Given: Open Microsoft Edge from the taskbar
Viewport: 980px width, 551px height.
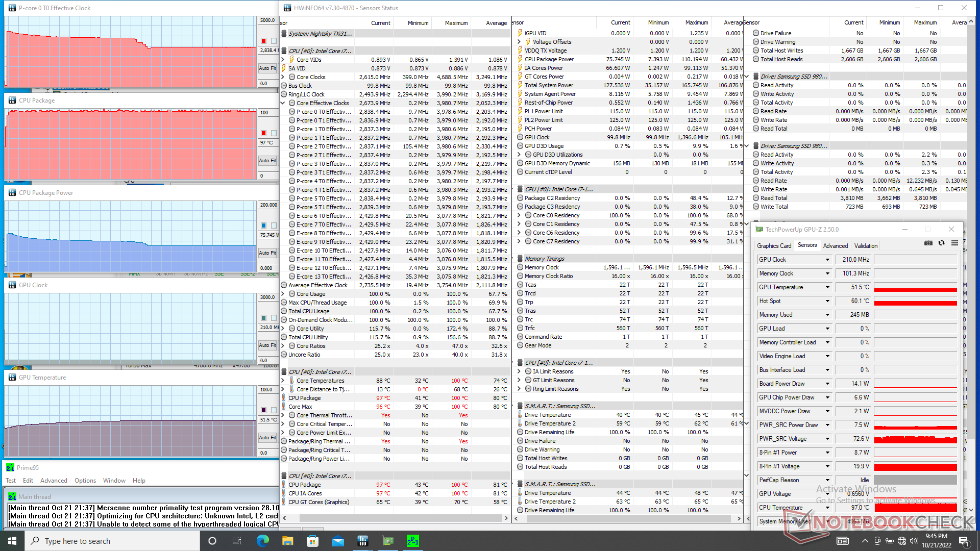Looking at the screenshot, I should 262,541.
